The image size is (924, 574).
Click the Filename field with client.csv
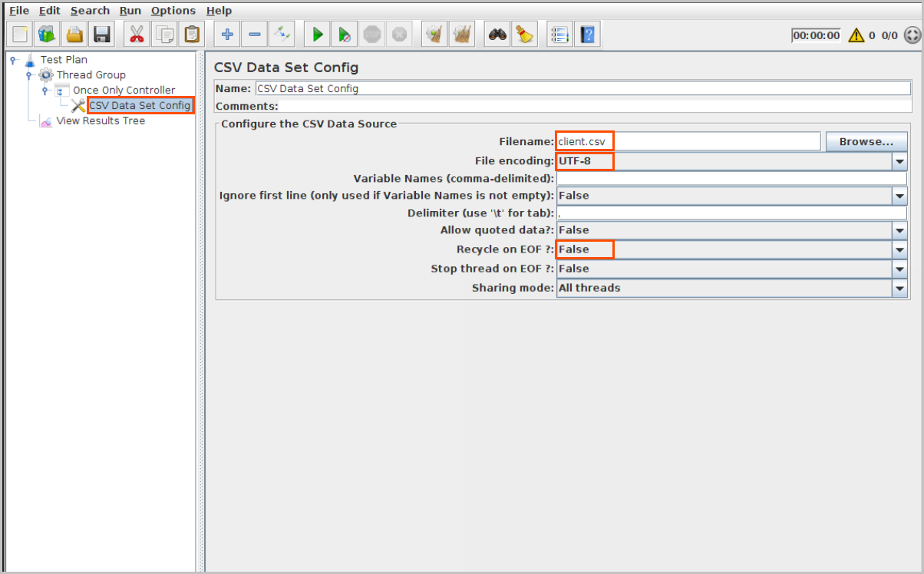pyautogui.click(x=688, y=141)
